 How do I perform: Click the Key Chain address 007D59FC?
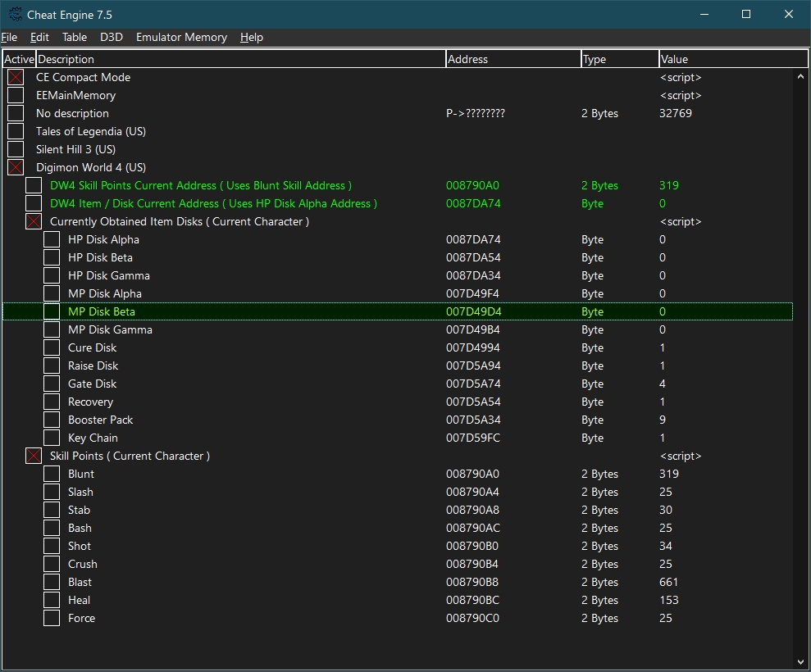(473, 438)
